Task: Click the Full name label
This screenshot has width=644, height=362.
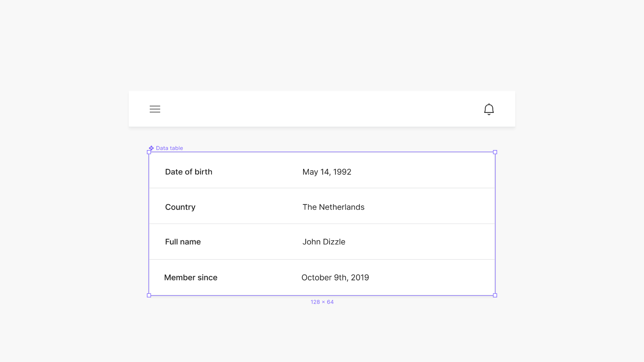Action: pyautogui.click(x=183, y=242)
